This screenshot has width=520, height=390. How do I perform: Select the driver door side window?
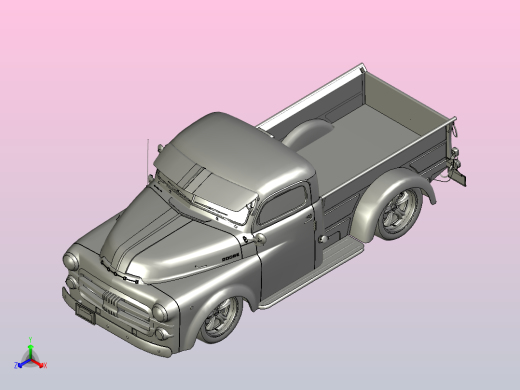tap(283, 205)
